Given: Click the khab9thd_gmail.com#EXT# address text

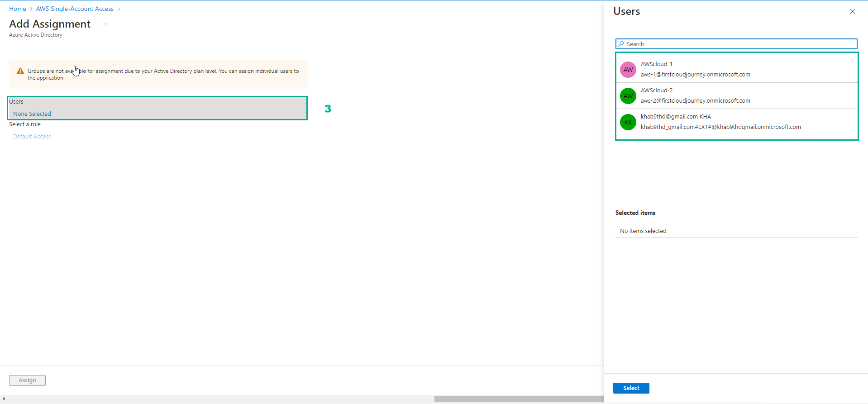Looking at the screenshot, I should (720, 127).
